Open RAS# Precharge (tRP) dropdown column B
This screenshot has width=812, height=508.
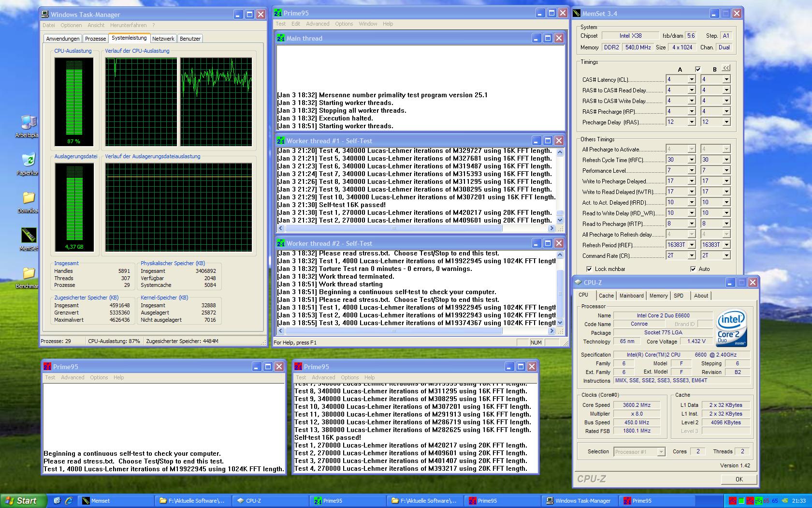pos(726,111)
